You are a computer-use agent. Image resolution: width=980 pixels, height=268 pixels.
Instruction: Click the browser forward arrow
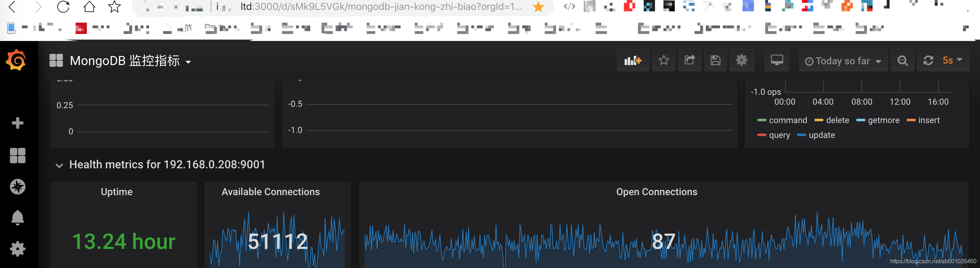(x=38, y=6)
